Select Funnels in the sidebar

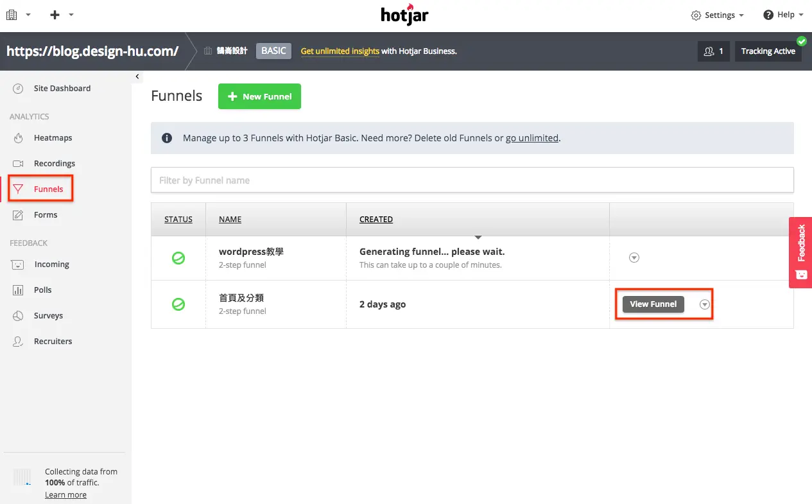(x=48, y=189)
